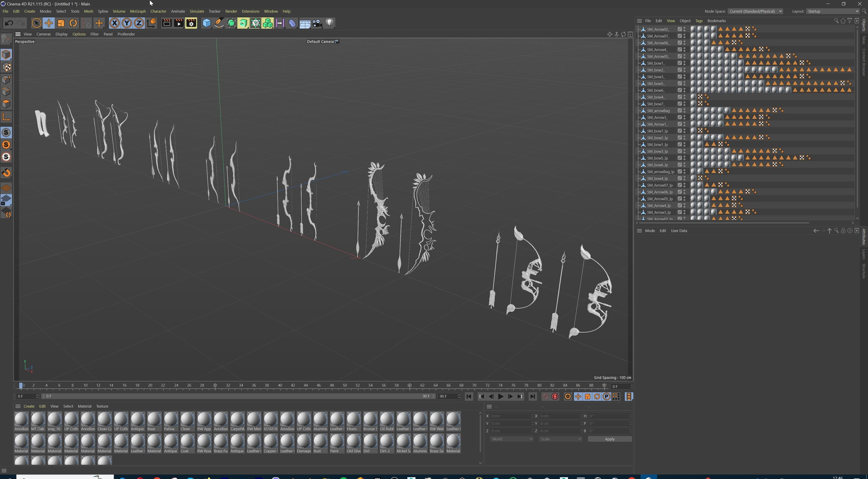Image resolution: width=868 pixels, height=479 pixels.
Task: Toggle Z-axis lock button
Action: 139,23
